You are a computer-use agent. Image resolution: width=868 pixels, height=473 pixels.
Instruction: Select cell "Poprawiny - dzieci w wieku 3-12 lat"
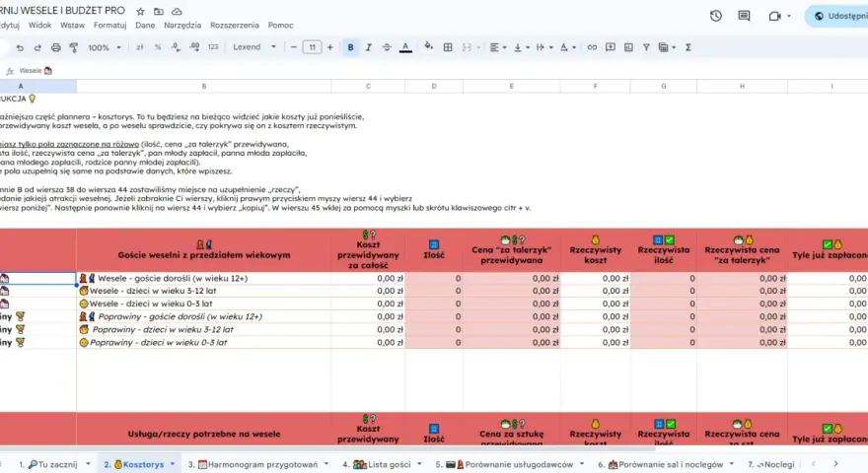204,330
